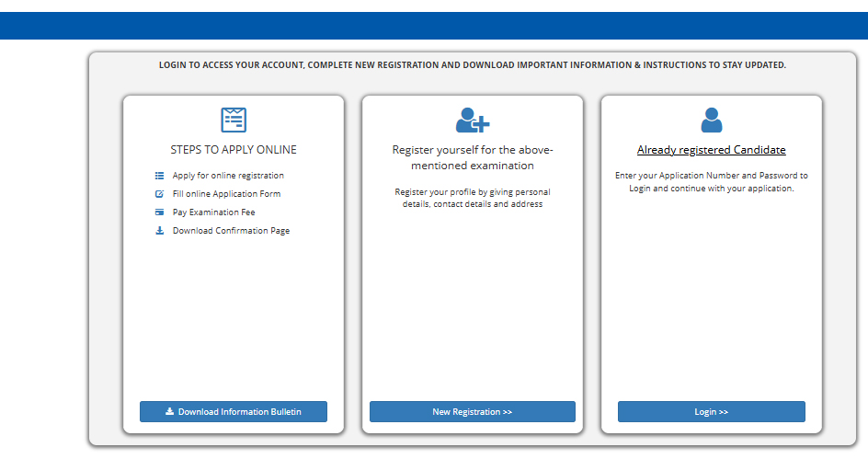Click the download icon inside the Information Bulletin button
This screenshot has width=868, height=459.
tap(169, 411)
